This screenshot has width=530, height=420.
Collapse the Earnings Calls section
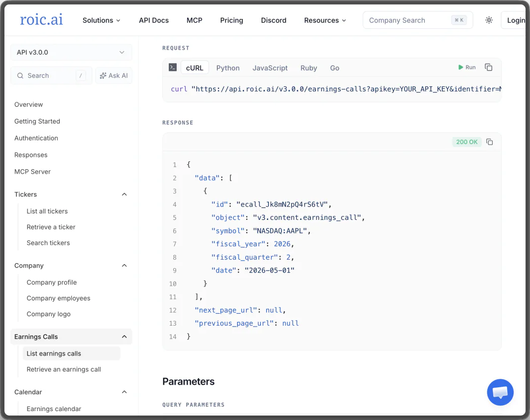tap(125, 337)
